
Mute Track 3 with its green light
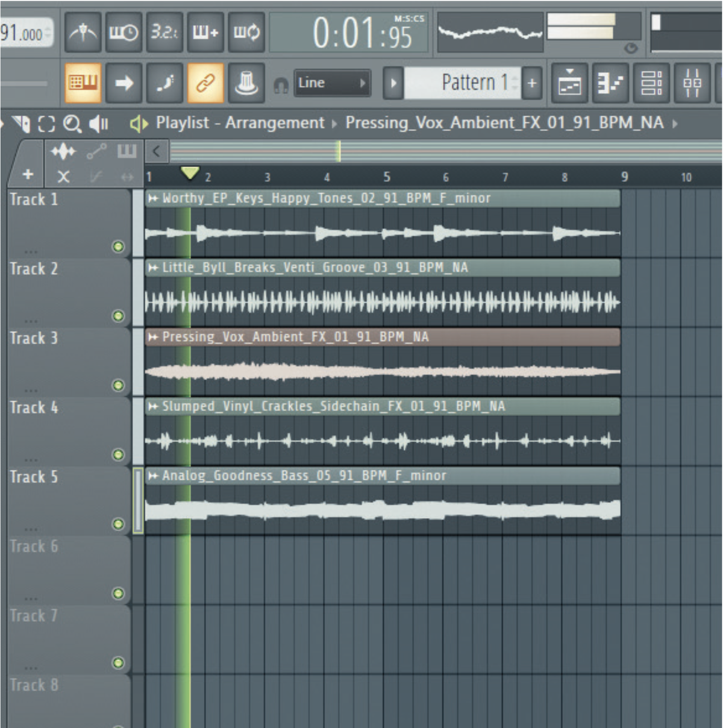point(118,385)
